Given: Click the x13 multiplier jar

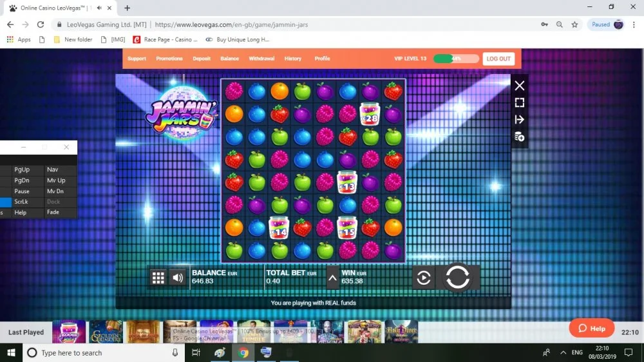Looking at the screenshot, I should tap(347, 182).
